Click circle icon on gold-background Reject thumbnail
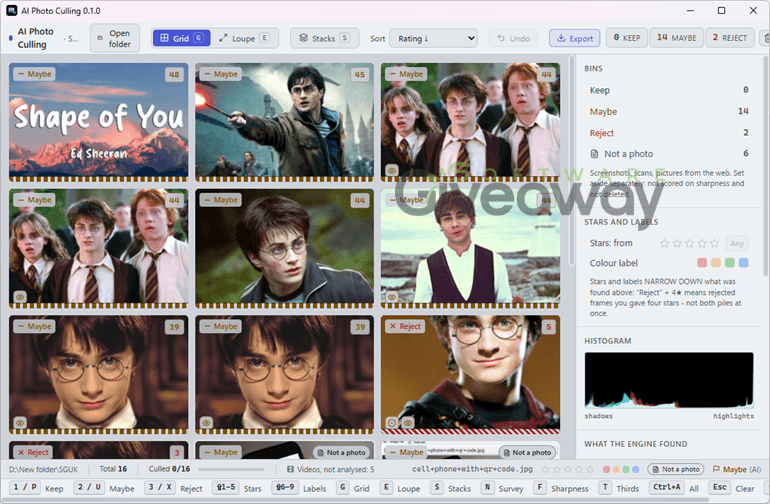This screenshot has width=770, height=504. click(392, 423)
